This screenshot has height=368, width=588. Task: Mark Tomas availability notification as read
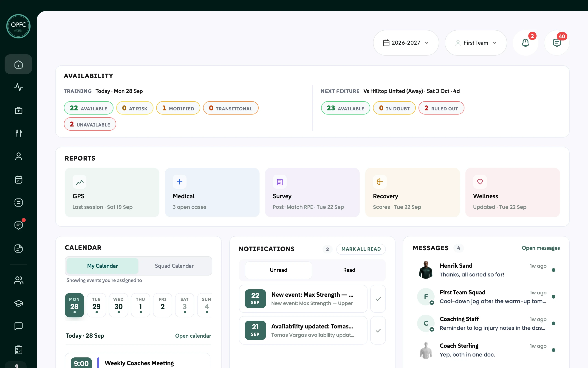378,330
